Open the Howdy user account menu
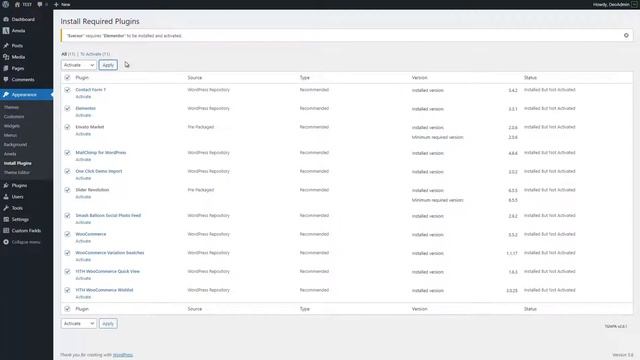 pos(614,4)
